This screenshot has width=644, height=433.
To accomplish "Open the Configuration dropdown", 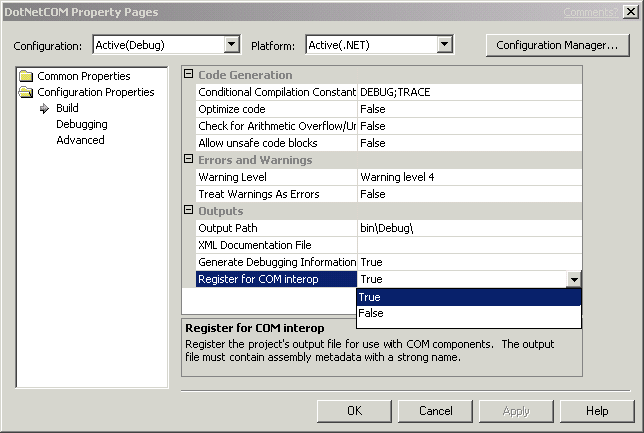I will (x=232, y=45).
